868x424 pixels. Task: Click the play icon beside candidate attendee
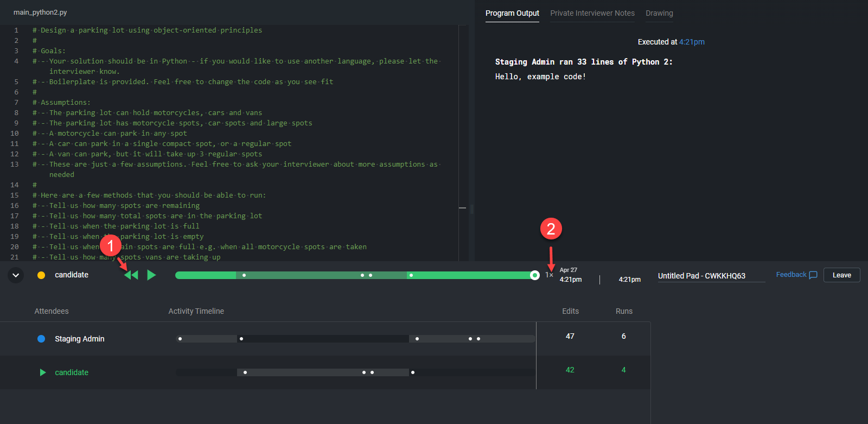click(43, 372)
